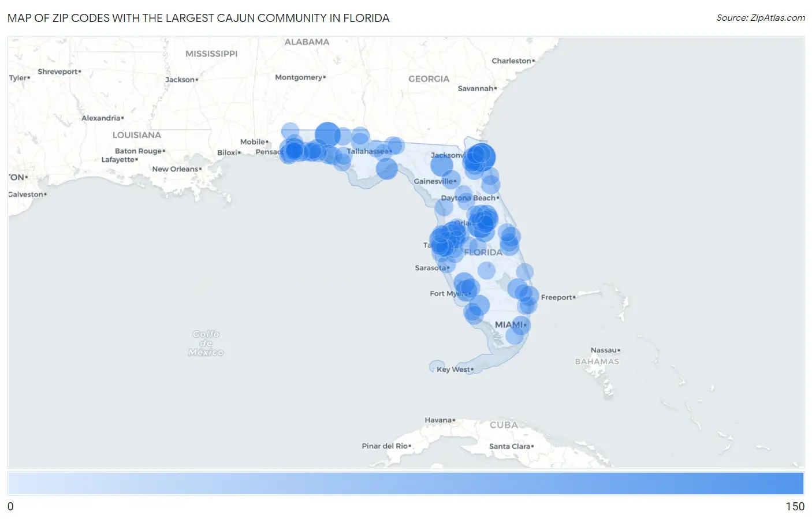Viewport: 812px width, 519px height.
Task: Click the Jackson, Mississippi city label
Action: (x=180, y=80)
